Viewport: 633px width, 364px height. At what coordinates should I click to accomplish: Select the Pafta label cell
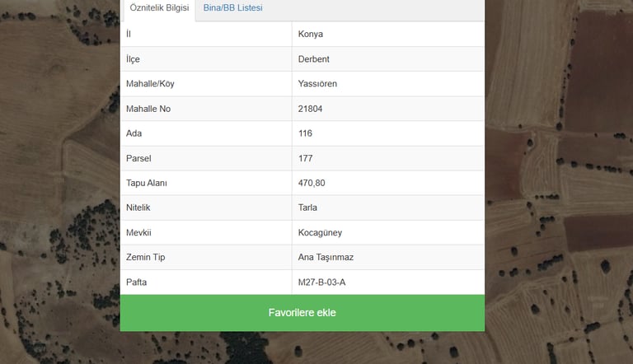206,282
